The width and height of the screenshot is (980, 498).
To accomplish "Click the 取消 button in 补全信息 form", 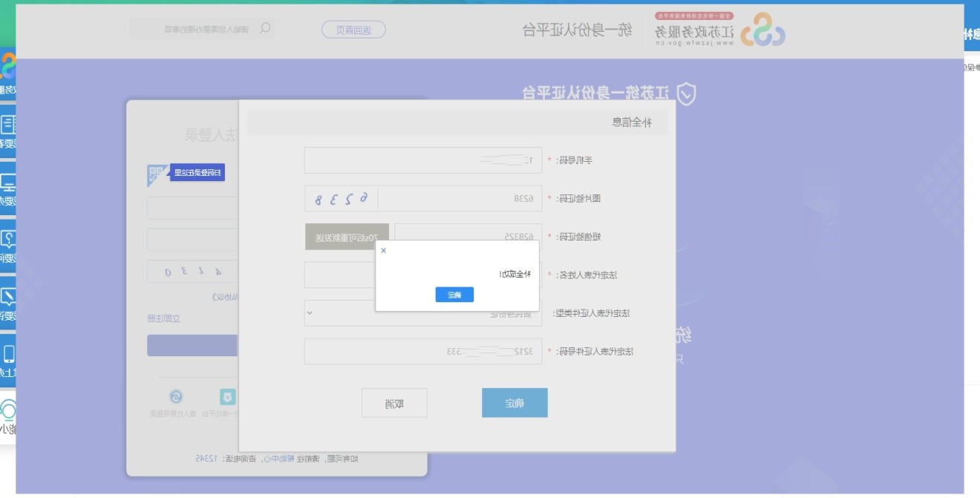I will point(394,403).
